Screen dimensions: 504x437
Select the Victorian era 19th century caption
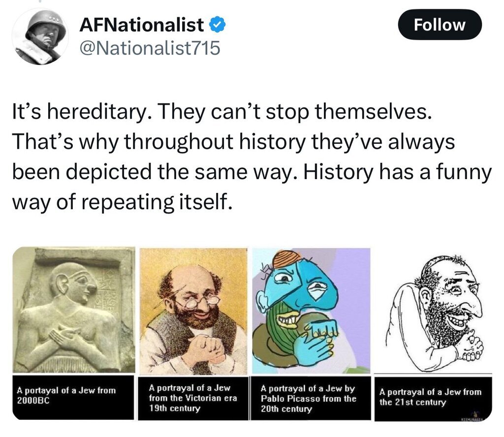[x=193, y=398]
